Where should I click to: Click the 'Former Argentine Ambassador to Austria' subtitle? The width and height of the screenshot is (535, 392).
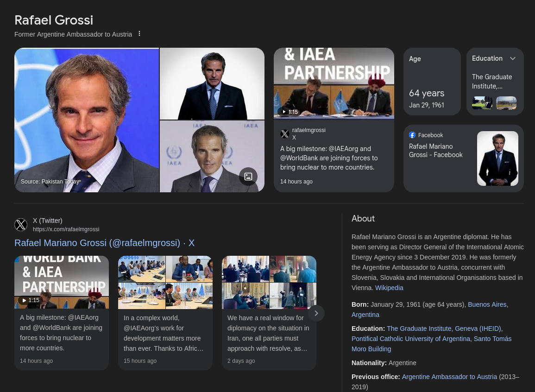click(x=73, y=34)
